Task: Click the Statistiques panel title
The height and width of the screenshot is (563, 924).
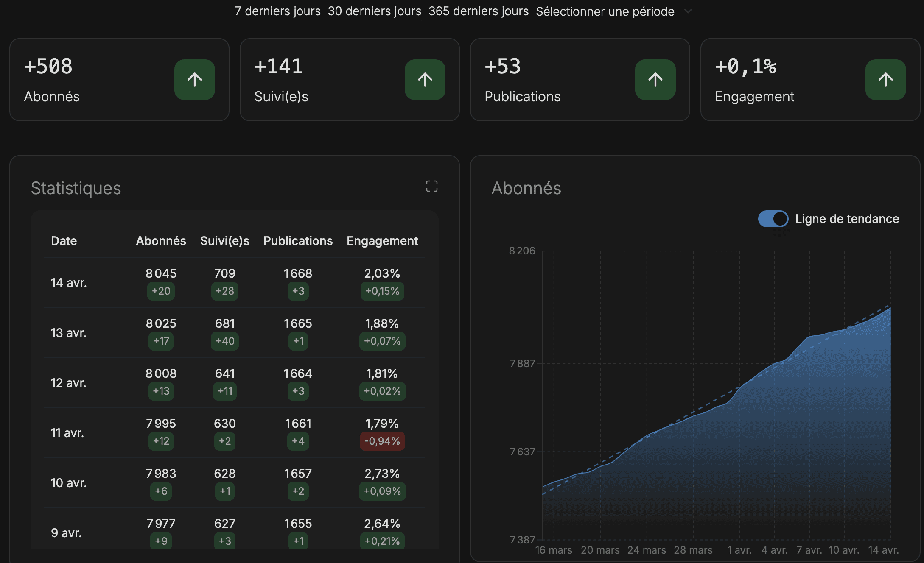Action: pos(76,188)
